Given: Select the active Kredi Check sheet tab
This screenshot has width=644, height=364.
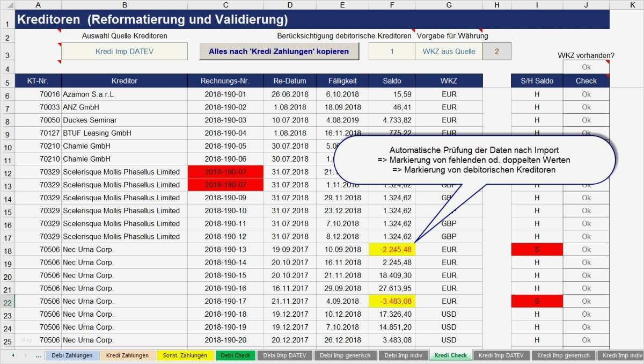Looking at the screenshot, I should (450, 355).
